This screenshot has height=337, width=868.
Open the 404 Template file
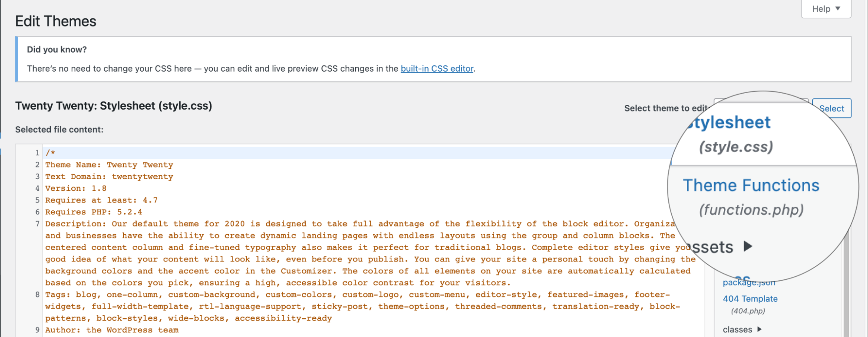point(750,299)
